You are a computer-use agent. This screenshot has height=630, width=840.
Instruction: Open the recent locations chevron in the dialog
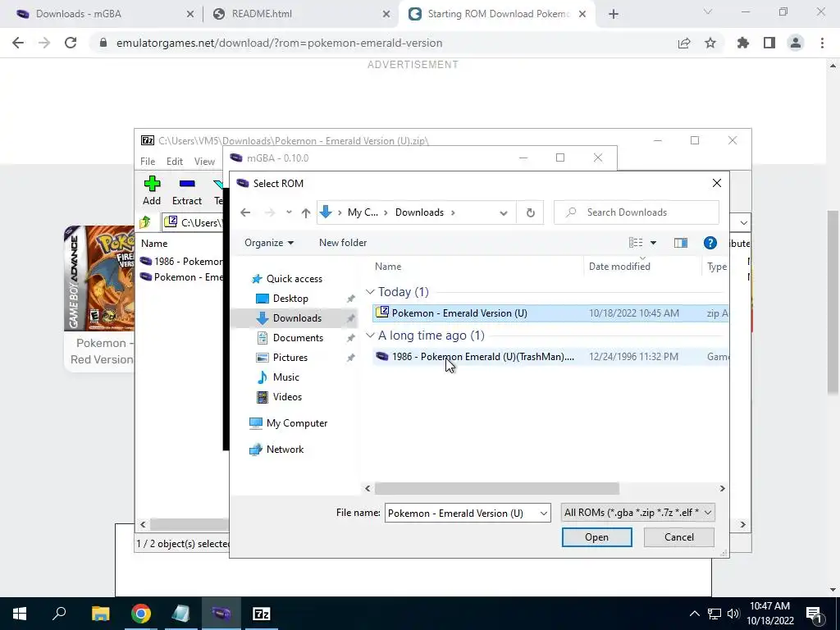[x=289, y=212]
